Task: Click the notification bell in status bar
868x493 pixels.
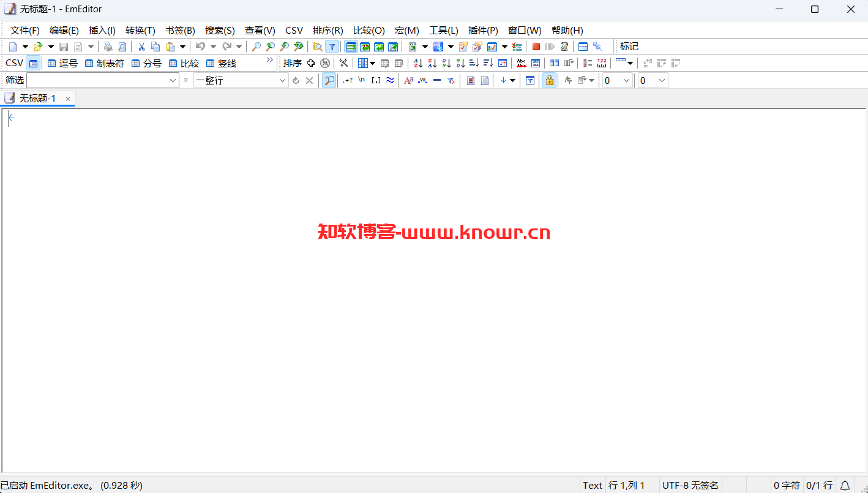Action: (845, 485)
